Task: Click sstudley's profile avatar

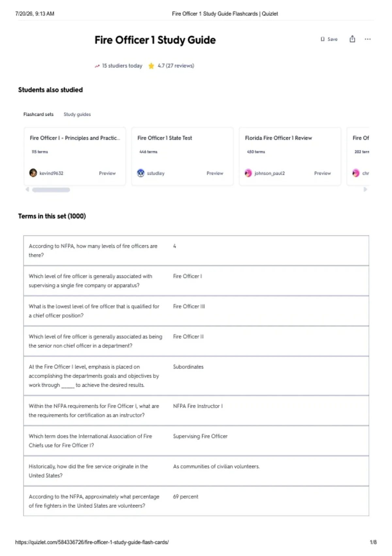Action: pyautogui.click(x=141, y=173)
